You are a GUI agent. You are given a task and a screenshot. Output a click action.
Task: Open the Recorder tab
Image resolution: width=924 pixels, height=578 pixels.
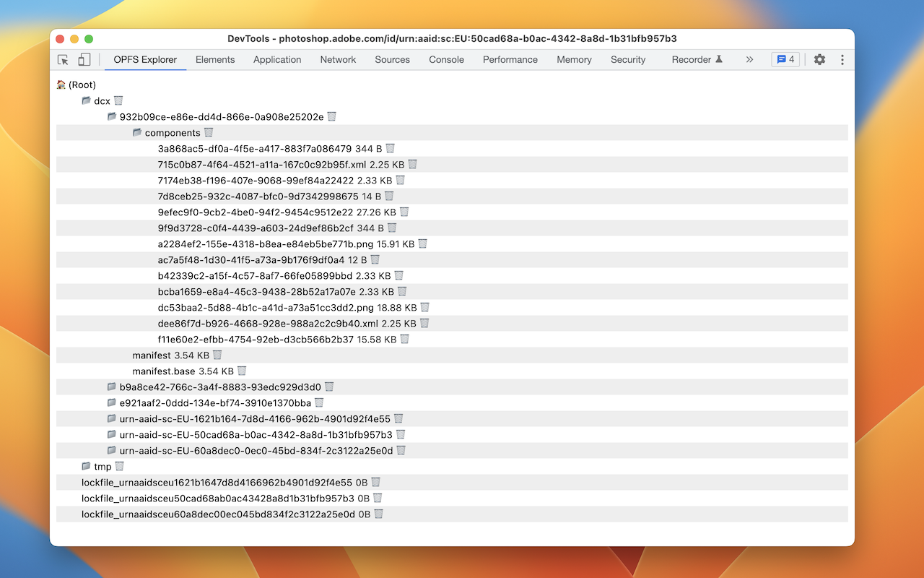click(697, 60)
